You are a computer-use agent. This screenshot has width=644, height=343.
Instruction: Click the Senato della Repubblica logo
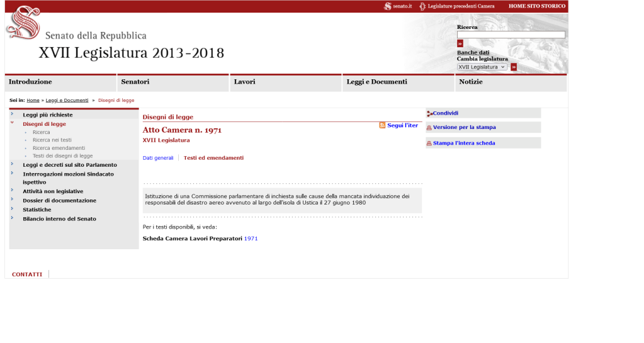pos(23,23)
